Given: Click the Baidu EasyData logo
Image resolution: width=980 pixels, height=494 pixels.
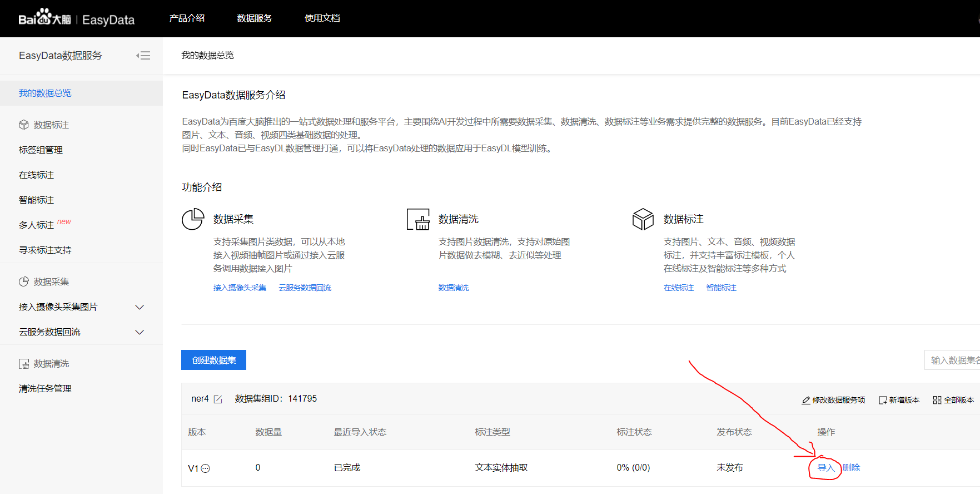Looking at the screenshot, I should coord(77,18).
